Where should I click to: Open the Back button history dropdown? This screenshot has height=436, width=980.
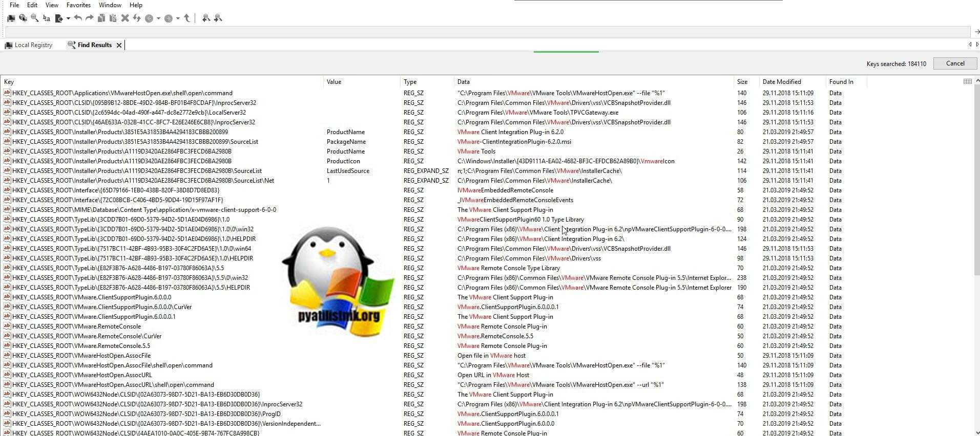(x=158, y=18)
